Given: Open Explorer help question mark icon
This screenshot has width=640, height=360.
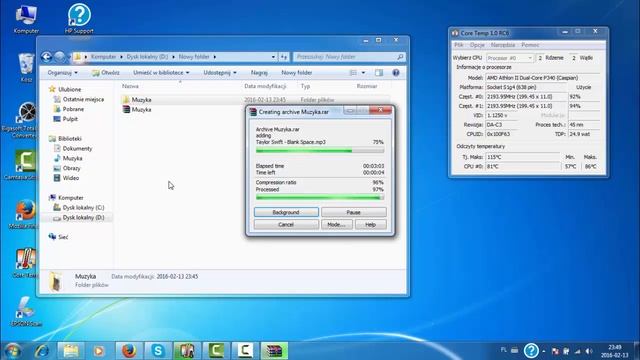Looking at the screenshot, I should pos(396,73).
